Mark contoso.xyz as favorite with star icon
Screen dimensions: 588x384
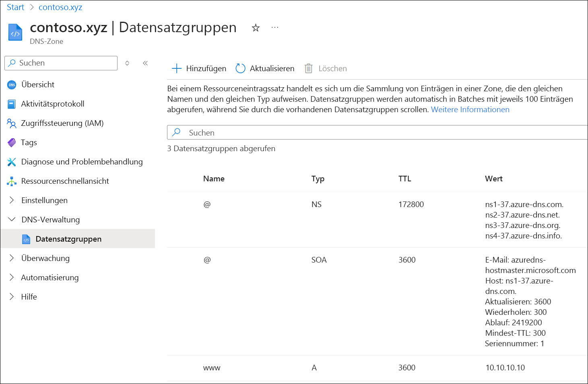point(256,28)
